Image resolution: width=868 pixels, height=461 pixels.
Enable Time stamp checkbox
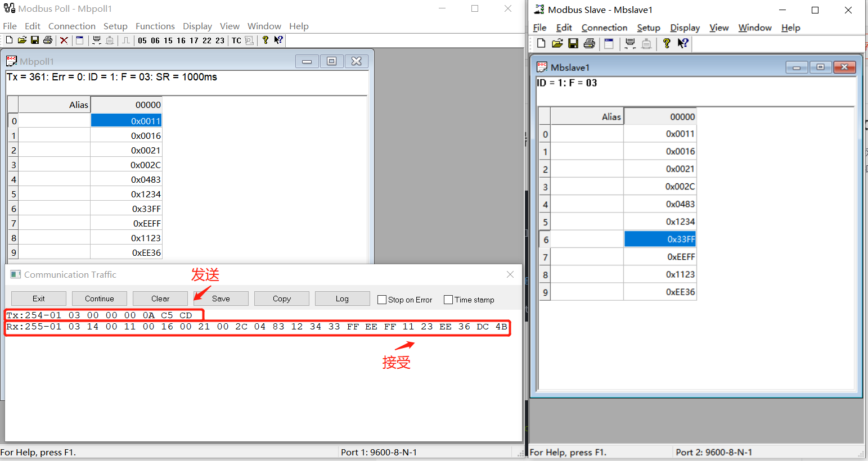[x=448, y=300]
